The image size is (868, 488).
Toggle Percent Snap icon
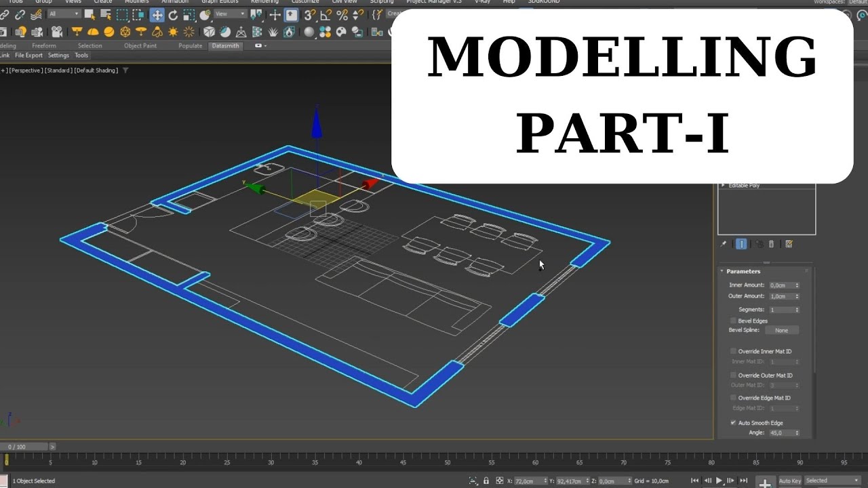342,14
